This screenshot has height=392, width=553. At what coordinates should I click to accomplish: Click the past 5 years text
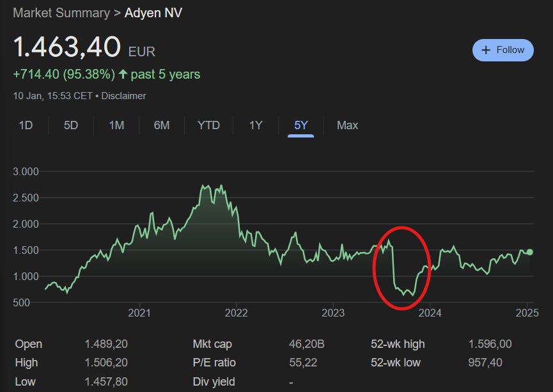pyautogui.click(x=166, y=74)
